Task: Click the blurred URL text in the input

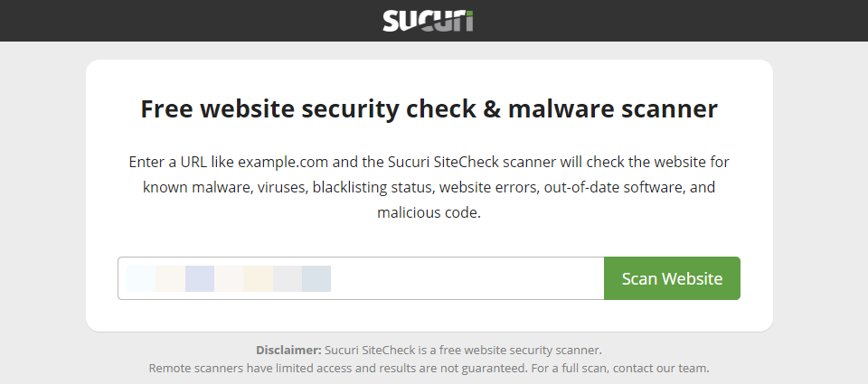Action: [228, 278]
